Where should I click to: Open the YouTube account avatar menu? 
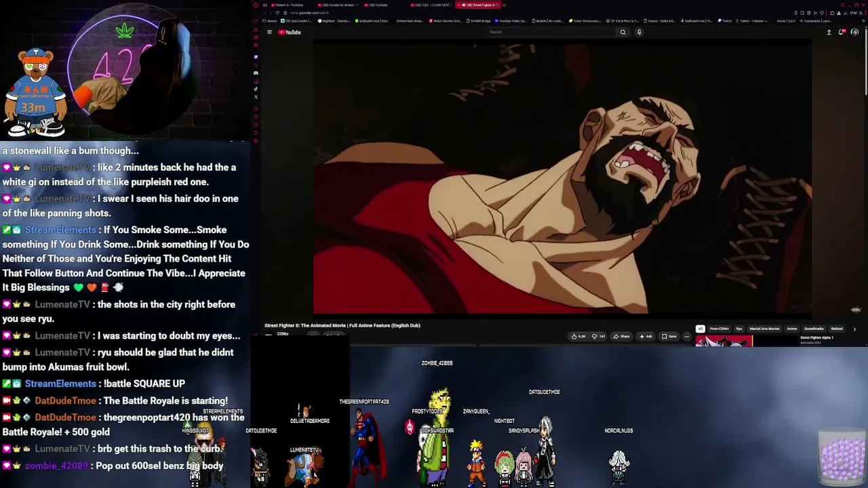point(854,32)
